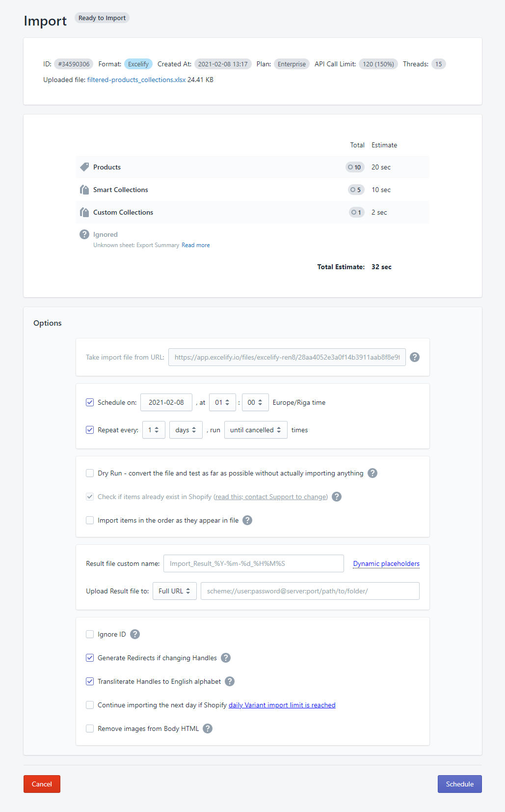The height and width of the screenshot is (812, 505).
Task: Open help for Remove images from Body HTML
Action: [208, 728]
